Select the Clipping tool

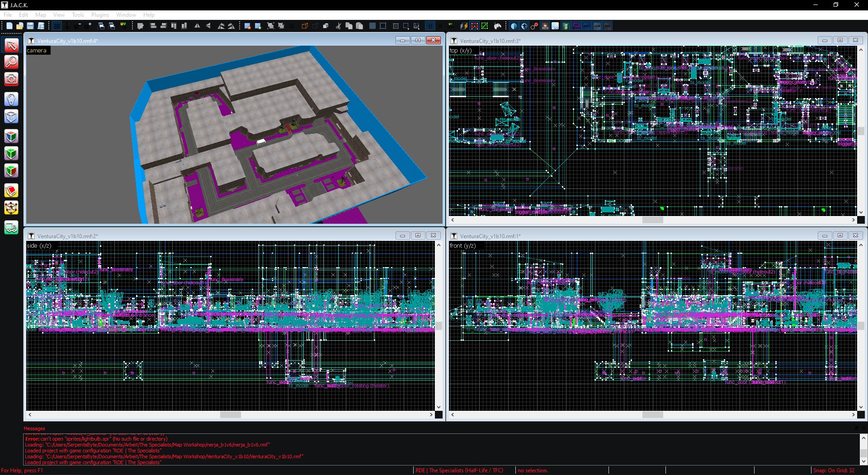point(11,191)
